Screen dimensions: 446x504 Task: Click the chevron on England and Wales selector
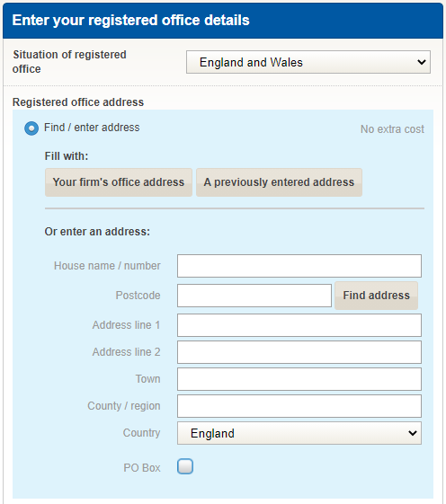pos(422,62)
